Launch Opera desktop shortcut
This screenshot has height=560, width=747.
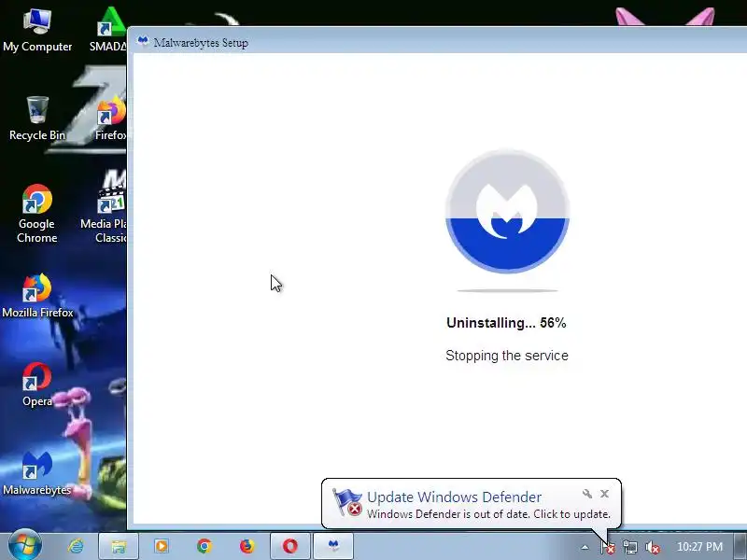click(37, 385)
